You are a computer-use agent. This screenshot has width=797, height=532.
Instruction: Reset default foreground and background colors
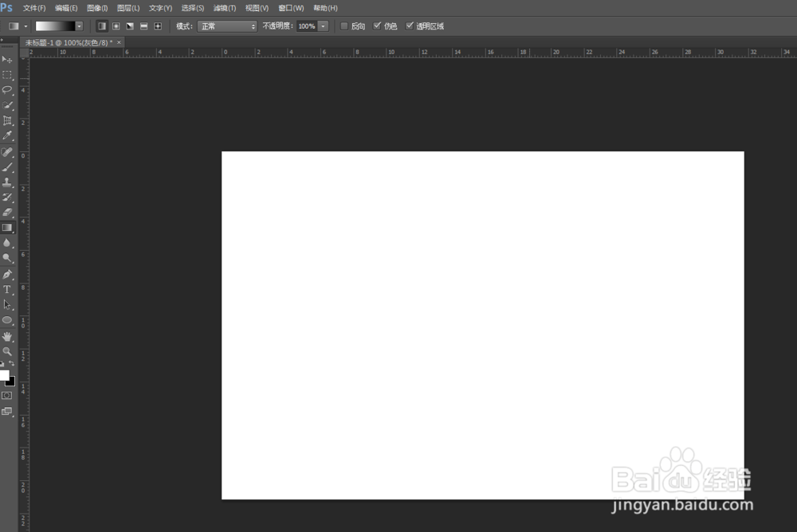pos(2,364)
